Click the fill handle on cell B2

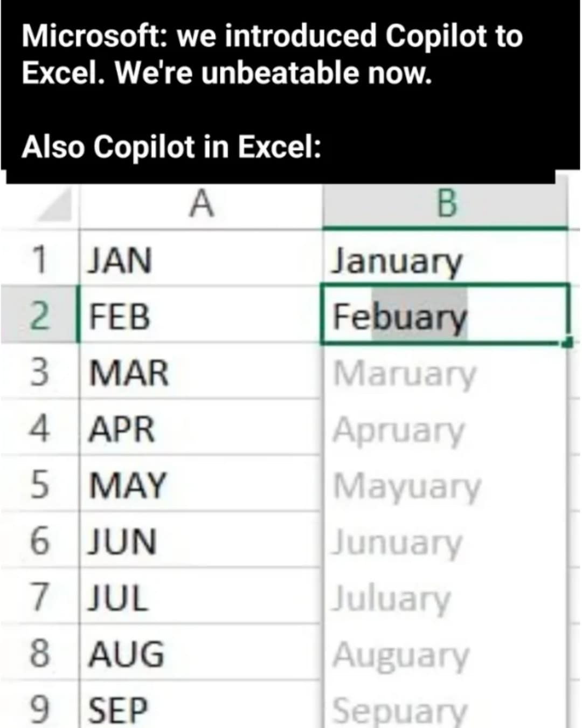point(566,341)
